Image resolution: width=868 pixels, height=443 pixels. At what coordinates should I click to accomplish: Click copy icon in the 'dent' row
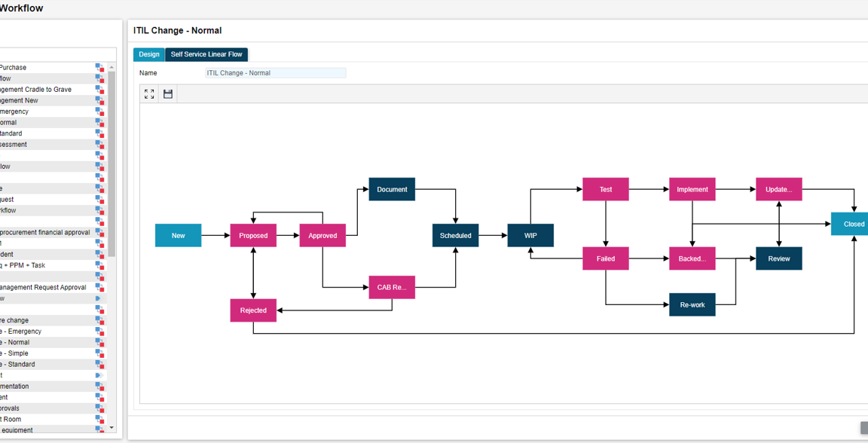pyautogui.click(x=99, y=255)
